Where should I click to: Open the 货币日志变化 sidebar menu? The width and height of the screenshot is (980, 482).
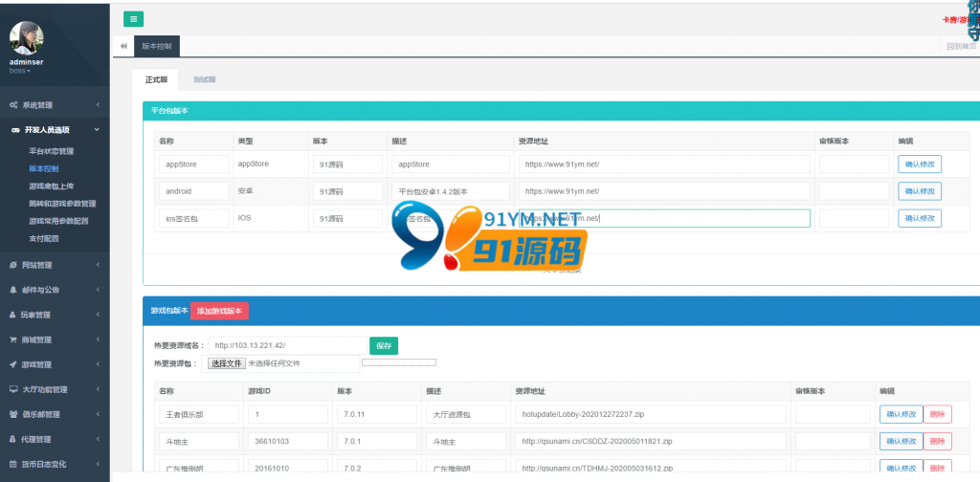click(55, 464)
